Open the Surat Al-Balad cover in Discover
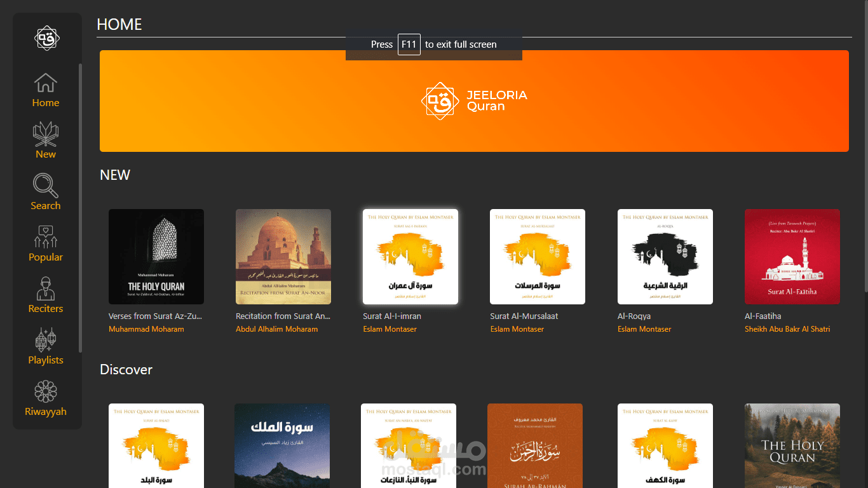 coord(156,445)
